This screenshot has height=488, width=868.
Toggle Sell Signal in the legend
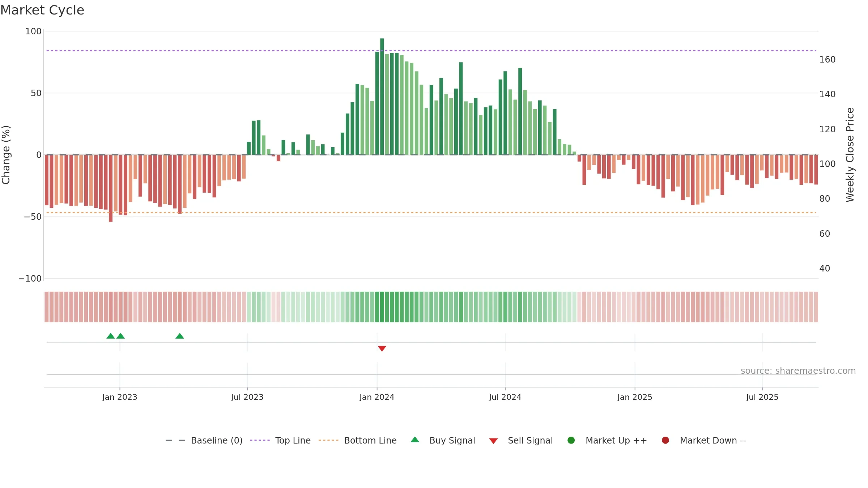pos(521,440)
